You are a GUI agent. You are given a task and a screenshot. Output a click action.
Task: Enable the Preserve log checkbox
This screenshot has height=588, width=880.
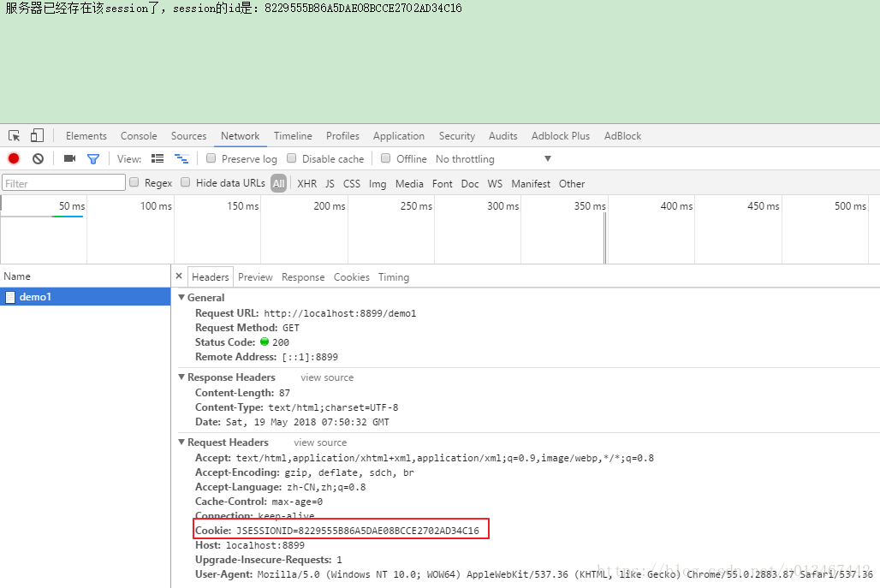tap(211, 158)
